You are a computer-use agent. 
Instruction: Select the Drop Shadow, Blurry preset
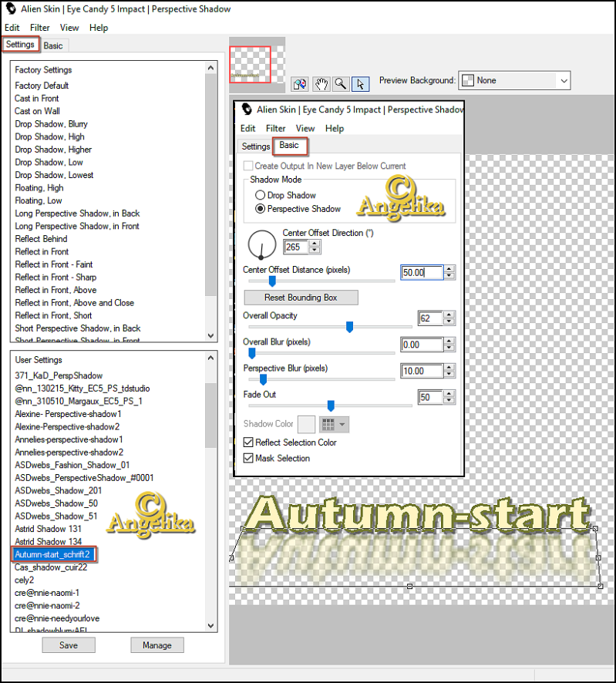coord(51,124)
